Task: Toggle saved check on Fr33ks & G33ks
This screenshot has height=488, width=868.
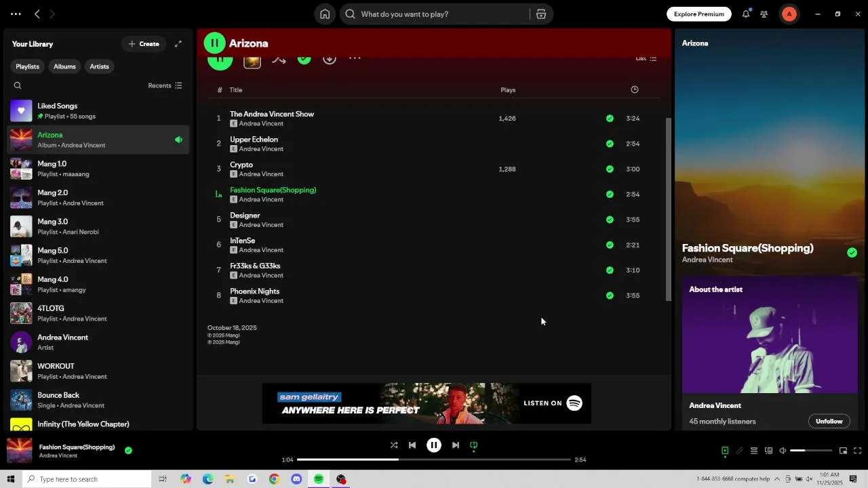Action: point(610,270)
